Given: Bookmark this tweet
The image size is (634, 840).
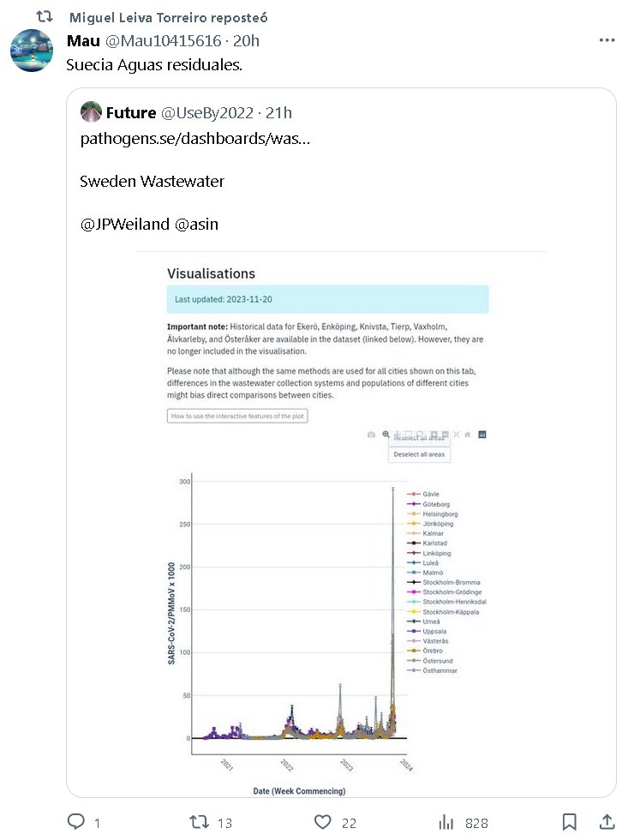Looking at the screenshot, I should click(x=569, y=822).
